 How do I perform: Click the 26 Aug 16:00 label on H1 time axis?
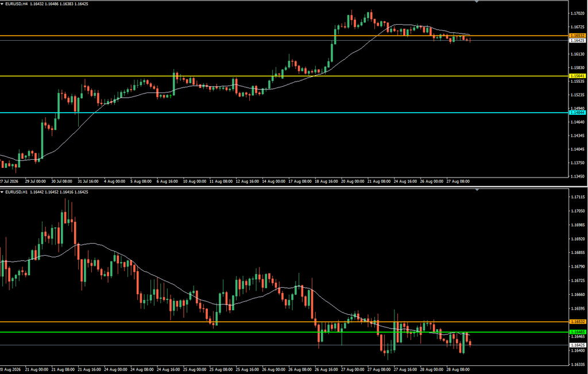(x=327, y=369)
